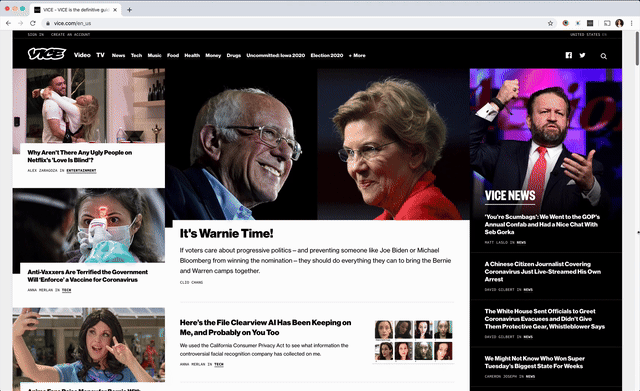Open Clearview AI file article headline

tap(265, 327)
